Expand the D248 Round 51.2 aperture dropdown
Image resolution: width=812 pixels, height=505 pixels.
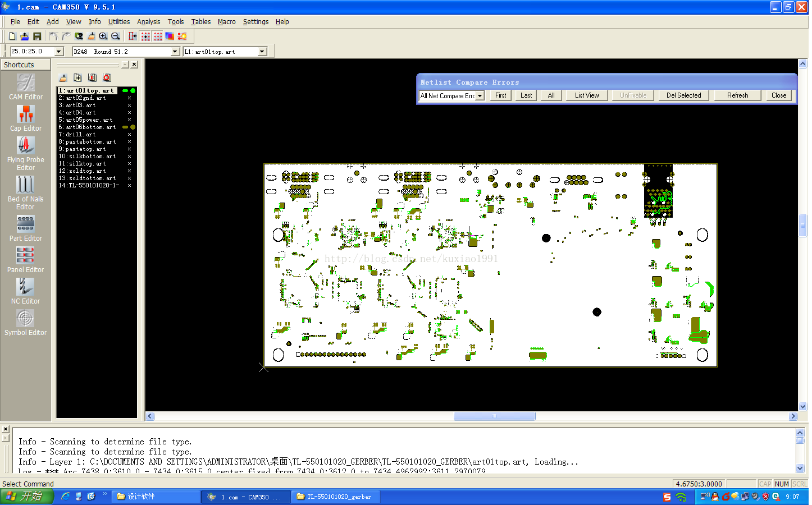point(175,51)
